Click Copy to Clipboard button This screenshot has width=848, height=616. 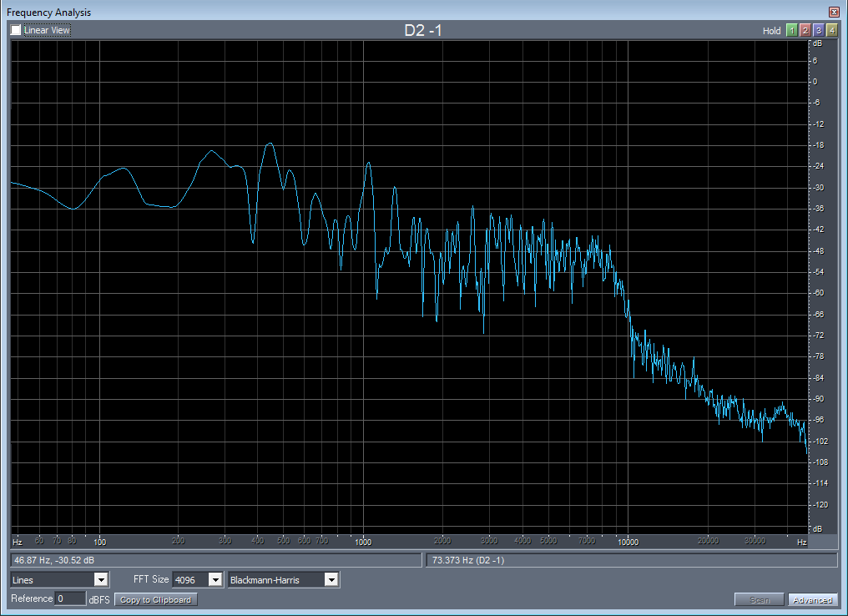(x=156, y=599)
